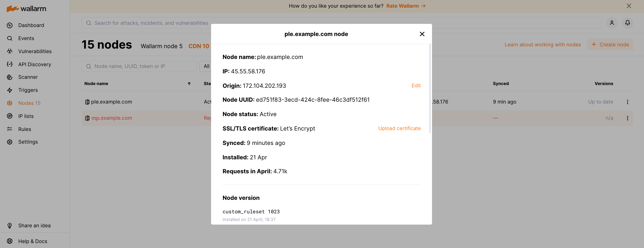The image size is (644, 248).
Task: Open kebab menu for ple.example.com row
Action: coord(628,102)
